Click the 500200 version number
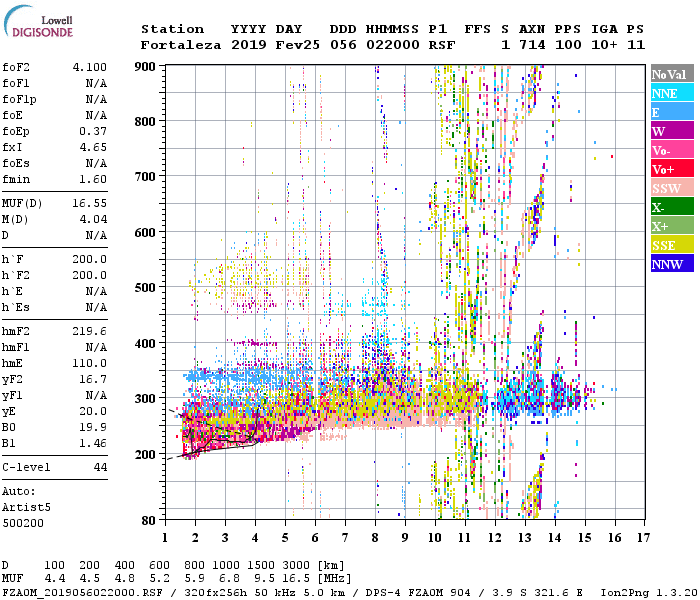Viewport: 700px width, 600px height. [23, 523]
